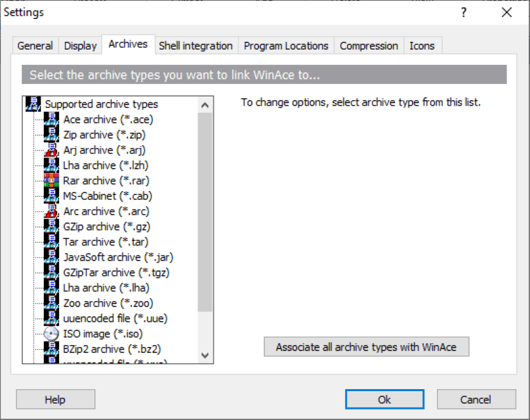Screen dimensions: 530x420
Task: Select 'Lha archive (*.lzh)' in the list
Action: pyautogui.click(x=106, y=165)
